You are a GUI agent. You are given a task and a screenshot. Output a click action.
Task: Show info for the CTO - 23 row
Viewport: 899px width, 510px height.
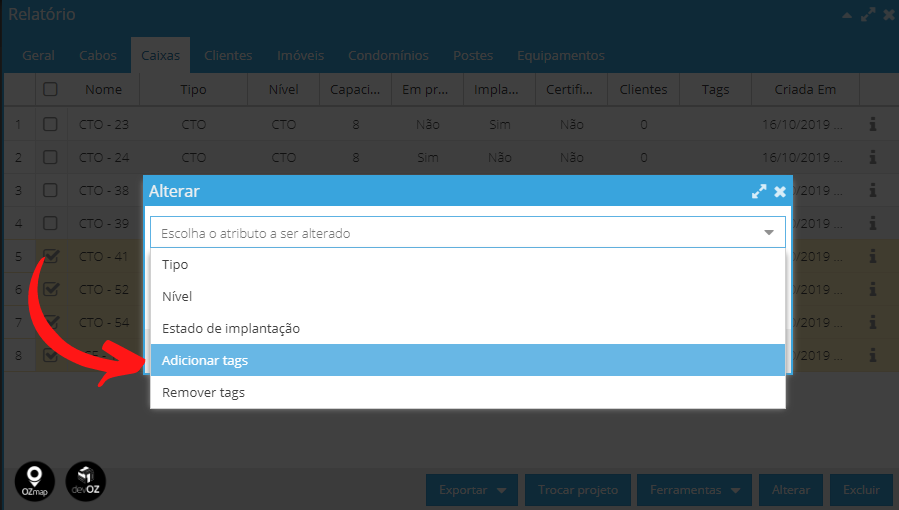pyautogui.click(x=873, y=124)
